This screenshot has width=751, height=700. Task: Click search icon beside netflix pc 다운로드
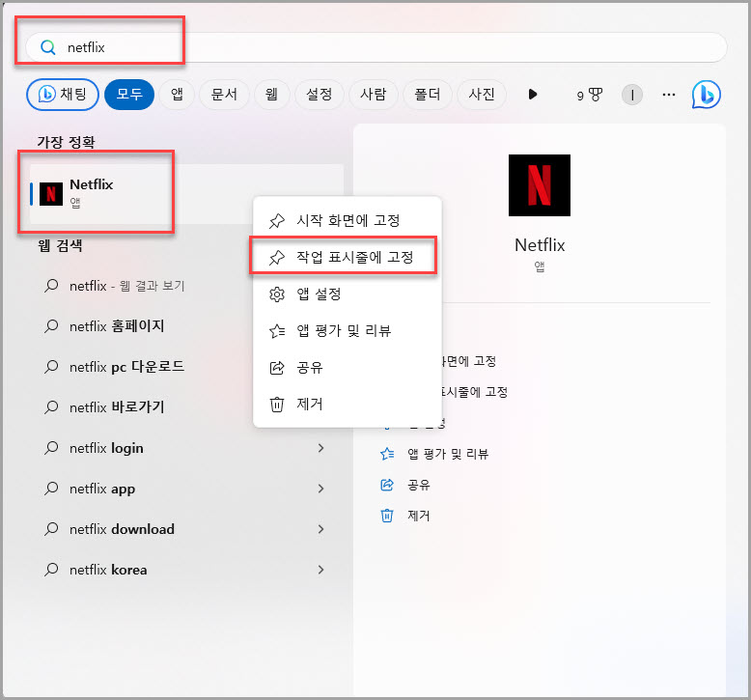(51, 367)
